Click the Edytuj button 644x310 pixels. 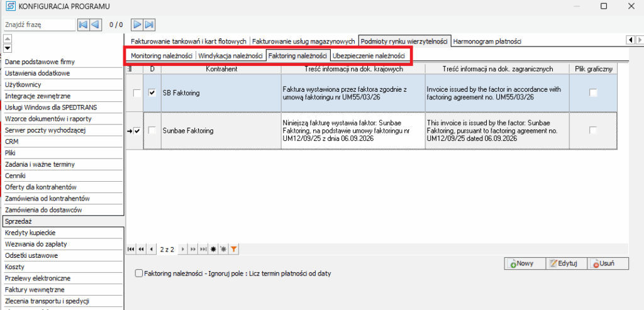pos(566,263)
